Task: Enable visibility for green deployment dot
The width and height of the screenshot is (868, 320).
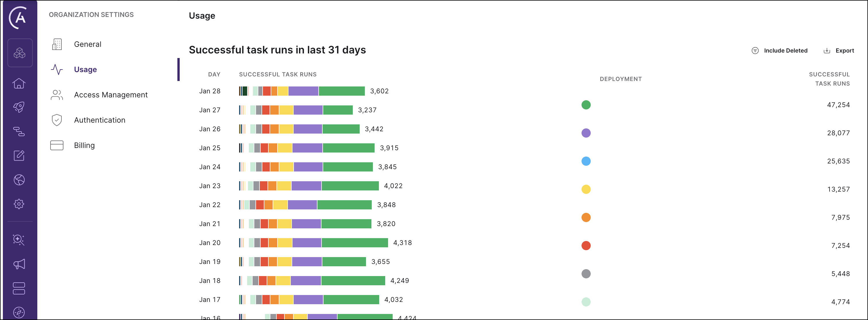Action: tap(586, 104)
